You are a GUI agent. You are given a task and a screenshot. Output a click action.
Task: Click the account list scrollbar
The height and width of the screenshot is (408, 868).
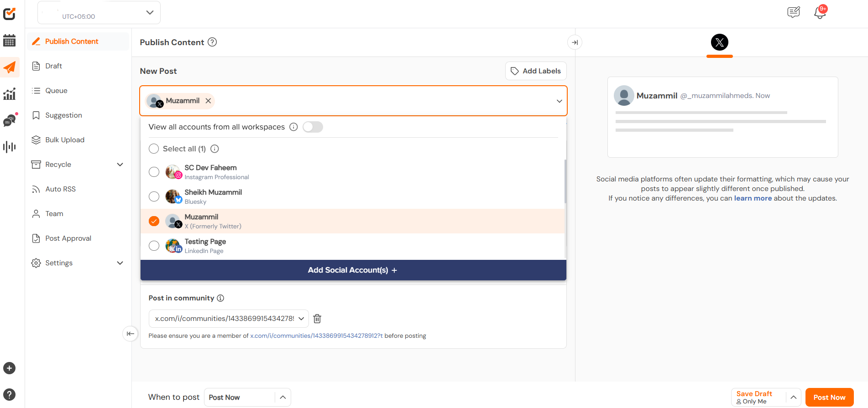pos(565,181)
